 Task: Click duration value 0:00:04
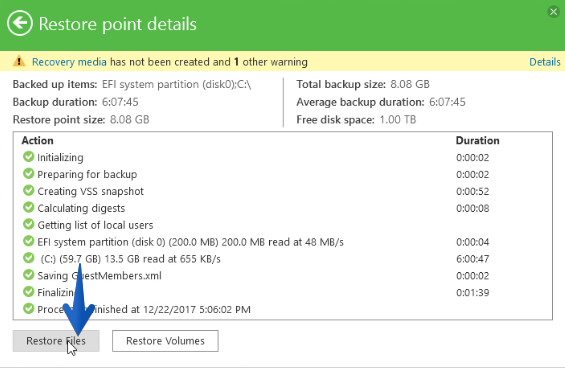(472, 242)
